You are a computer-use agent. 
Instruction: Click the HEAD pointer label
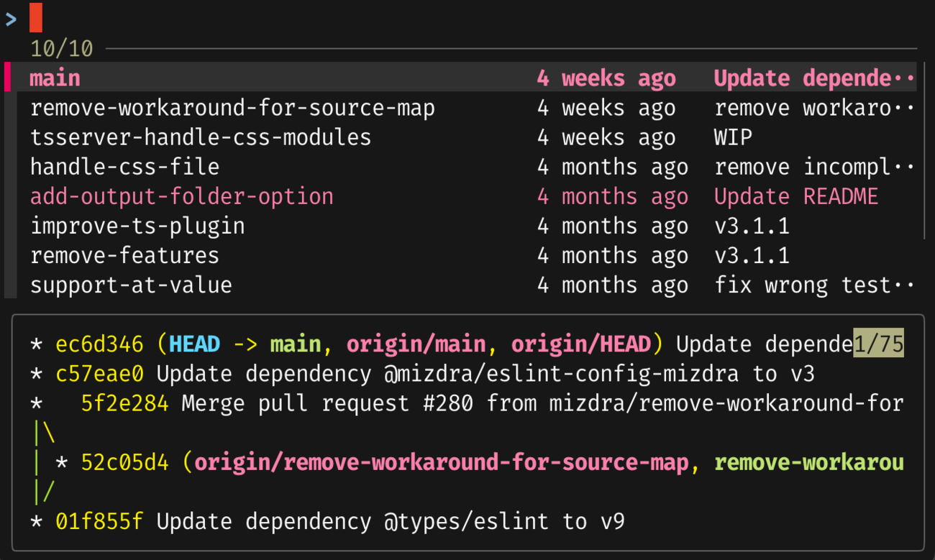[x=194, y=344]
